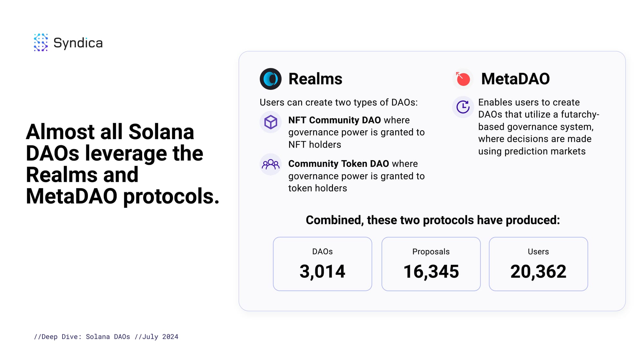The height and width of the screenshot is (362, 644).
Task: Click the 'Combined, these two protocols' subheading
Action: [433, 220]
